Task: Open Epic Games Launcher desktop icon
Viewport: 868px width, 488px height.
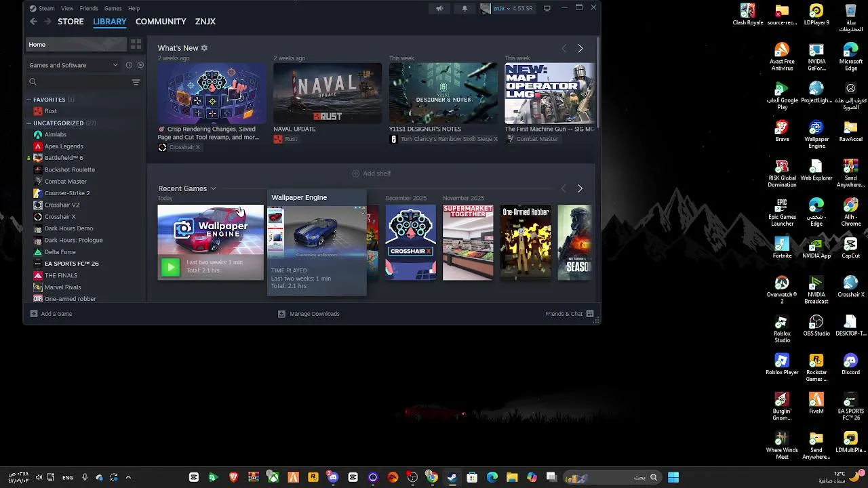Action: [782, 213]
